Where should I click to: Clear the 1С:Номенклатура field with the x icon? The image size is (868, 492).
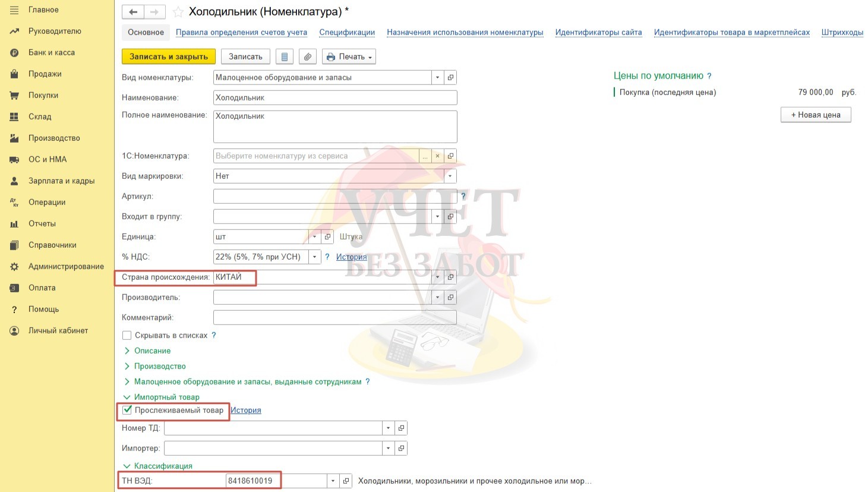[437, 156]
